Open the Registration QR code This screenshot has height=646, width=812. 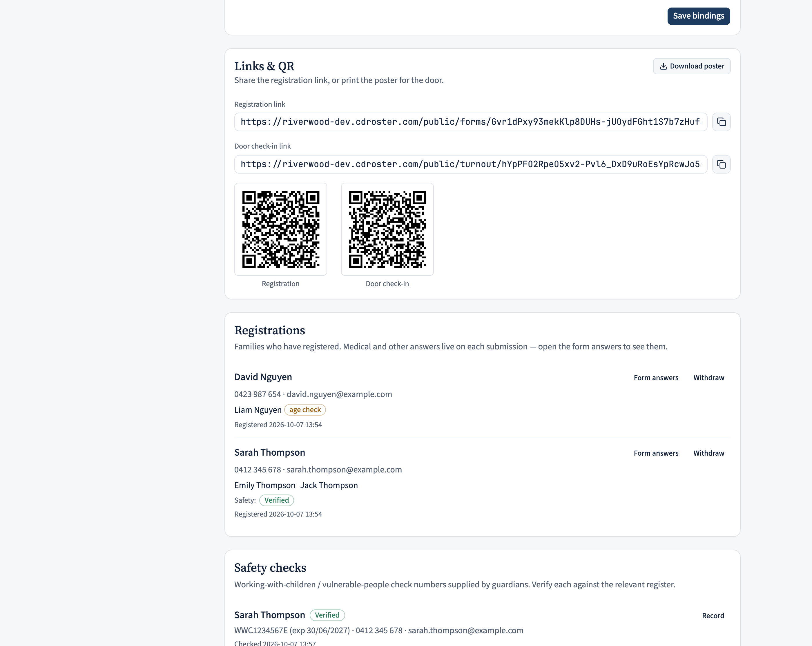click(x=281, y=229)
